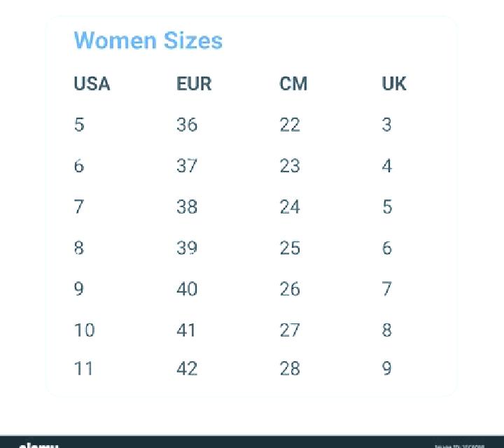Select the USA column header
The image size is (504, 448).
[92, 84]
